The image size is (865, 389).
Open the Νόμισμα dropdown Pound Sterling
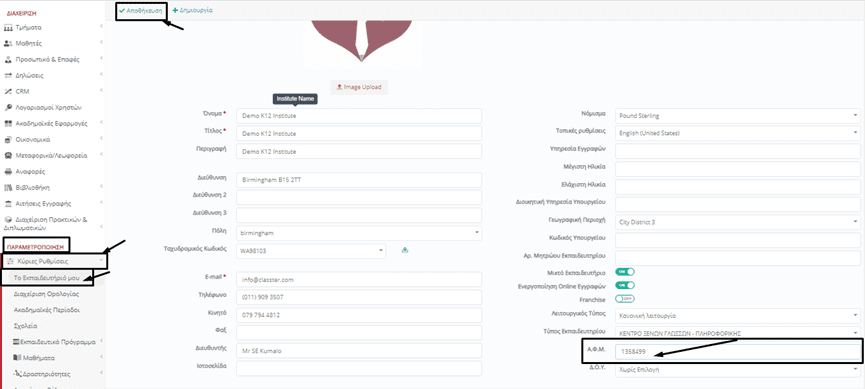(x=737, y=116)
